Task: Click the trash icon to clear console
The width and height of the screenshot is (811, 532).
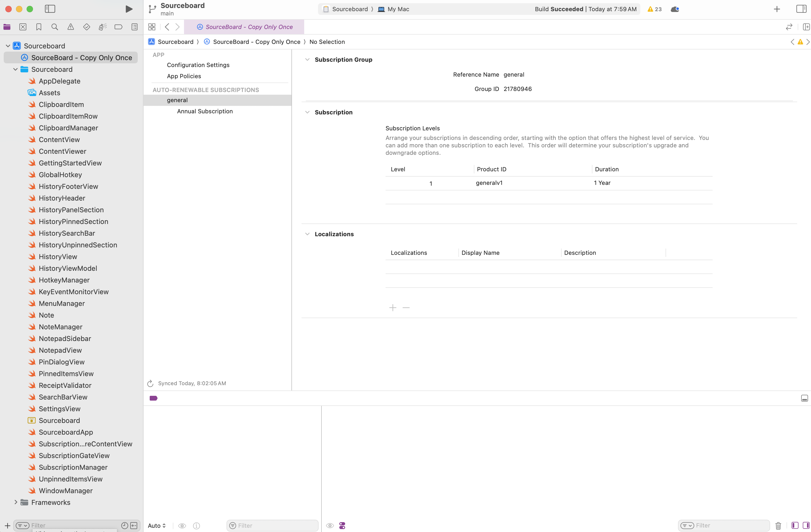Action: (x=778, y=526)
